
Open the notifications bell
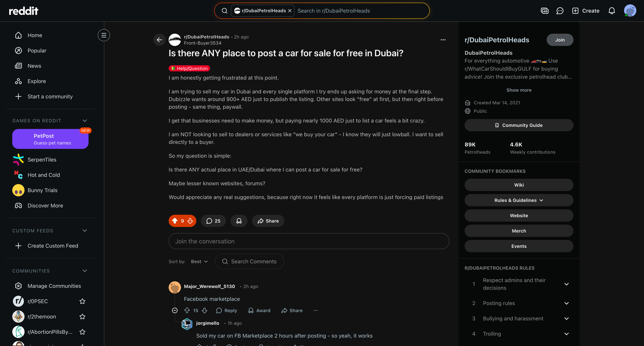(611, 11)
